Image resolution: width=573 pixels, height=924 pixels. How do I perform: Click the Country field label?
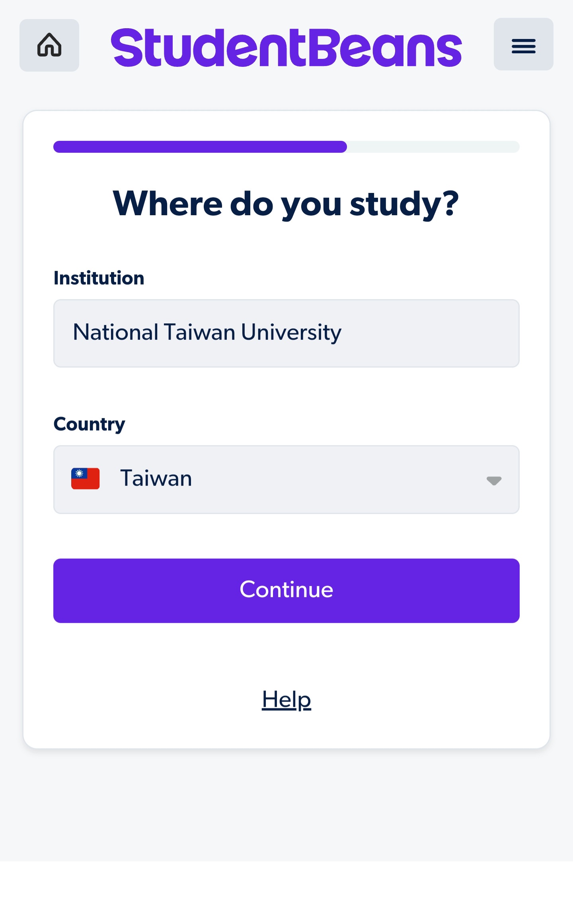pyautogui.click(x=89, y=424)
